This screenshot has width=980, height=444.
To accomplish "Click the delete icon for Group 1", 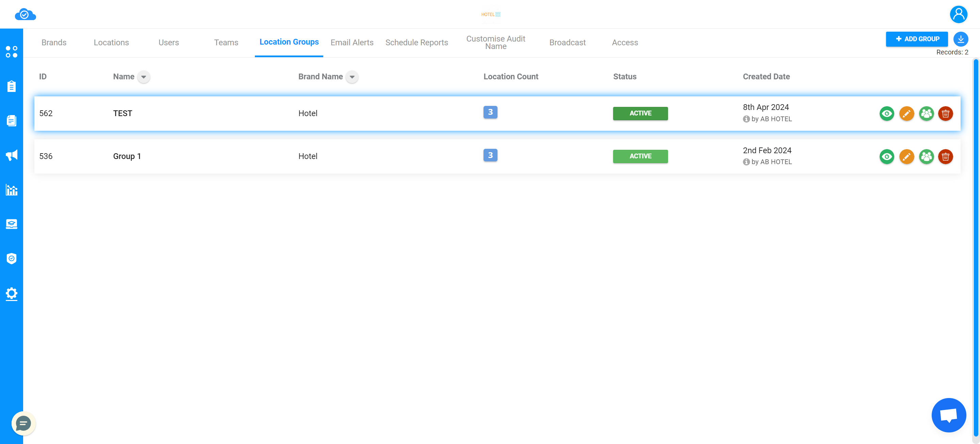I will [946, 156].
